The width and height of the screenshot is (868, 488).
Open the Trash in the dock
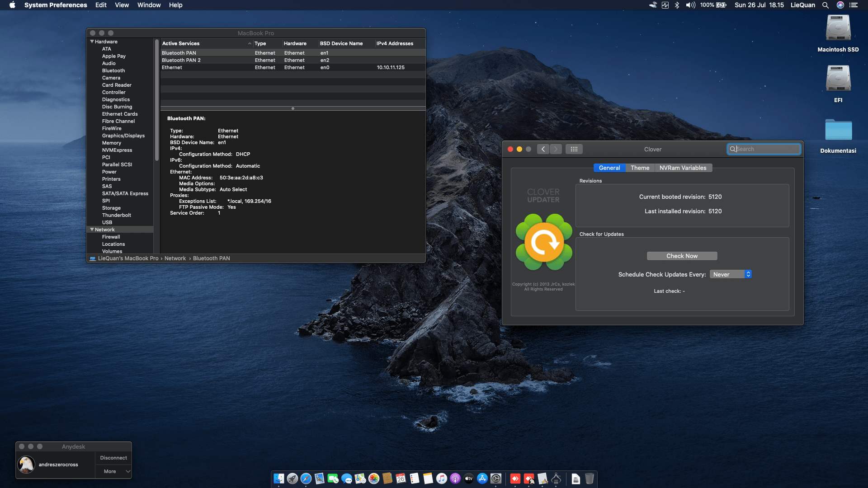590,479
